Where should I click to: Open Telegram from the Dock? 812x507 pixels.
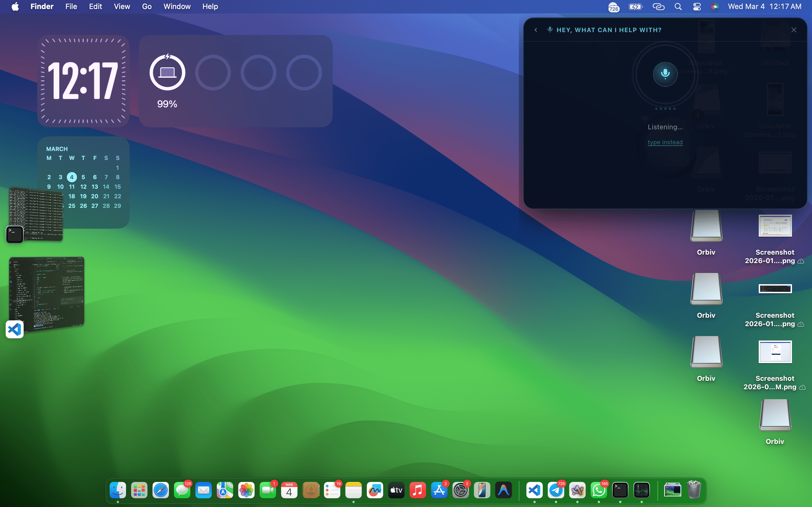556,491
